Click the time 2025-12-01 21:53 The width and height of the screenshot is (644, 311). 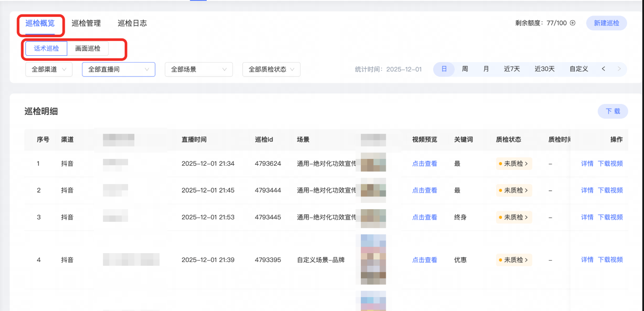(x=208, y=217)
